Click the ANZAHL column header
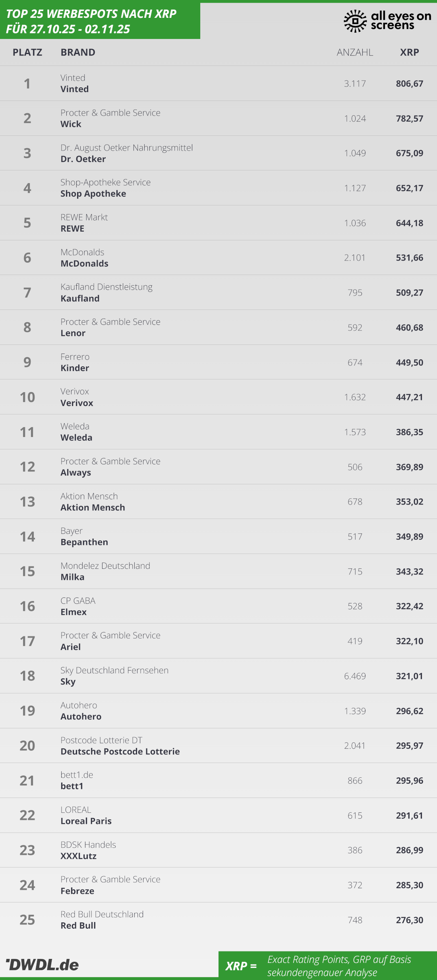The height and width of the screenshot is (980, 437). 355,52
